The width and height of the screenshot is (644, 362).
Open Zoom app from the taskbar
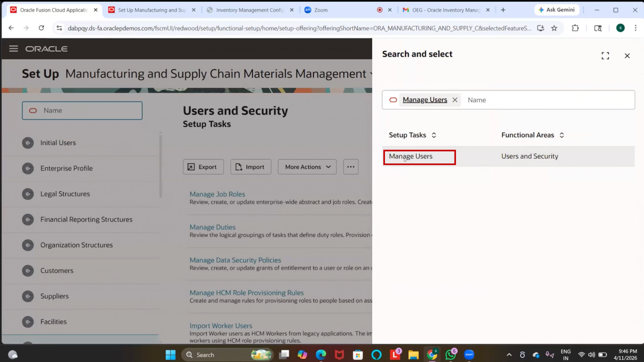click(469, 355)
